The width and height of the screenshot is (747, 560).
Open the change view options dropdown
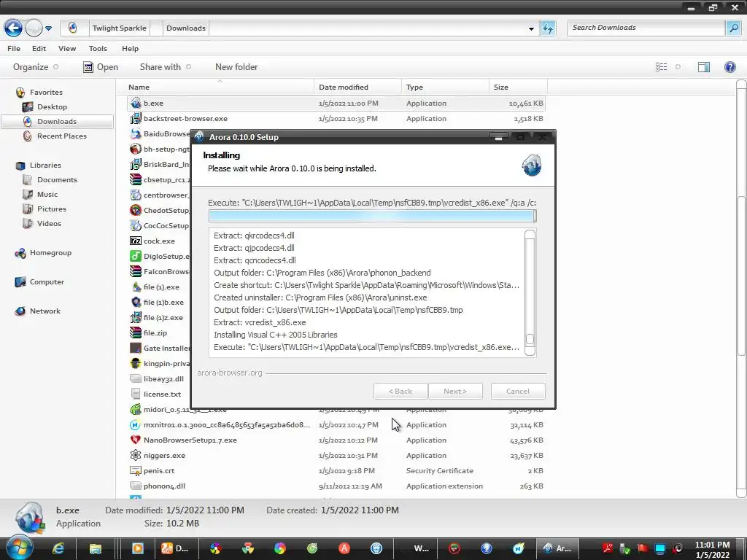click(678, 67)
